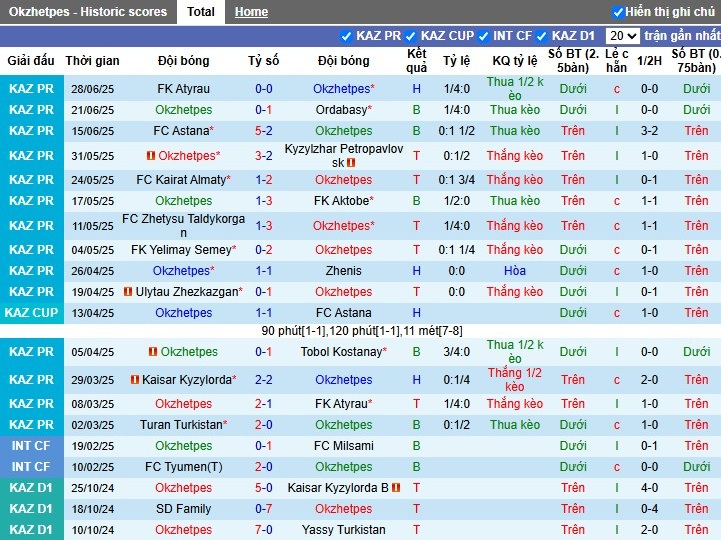
Task: Click the 2-2 score of Kaisar Kyzylorda match
Action: pos(264,380)
